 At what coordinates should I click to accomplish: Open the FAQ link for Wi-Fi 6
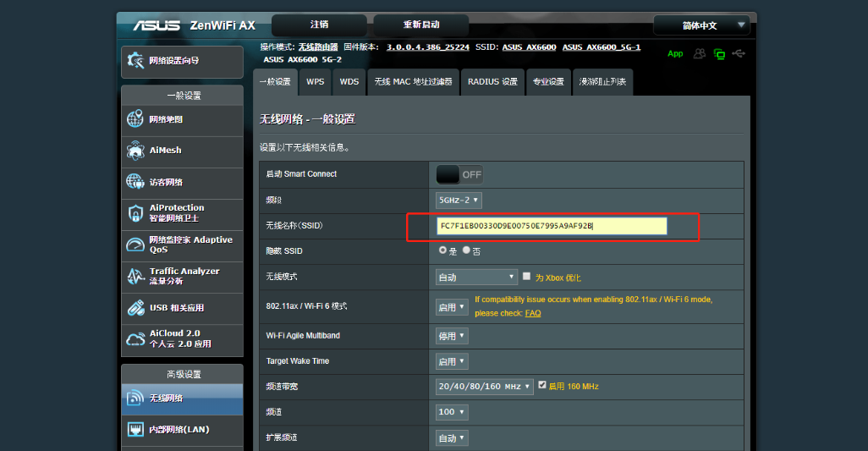533,313
